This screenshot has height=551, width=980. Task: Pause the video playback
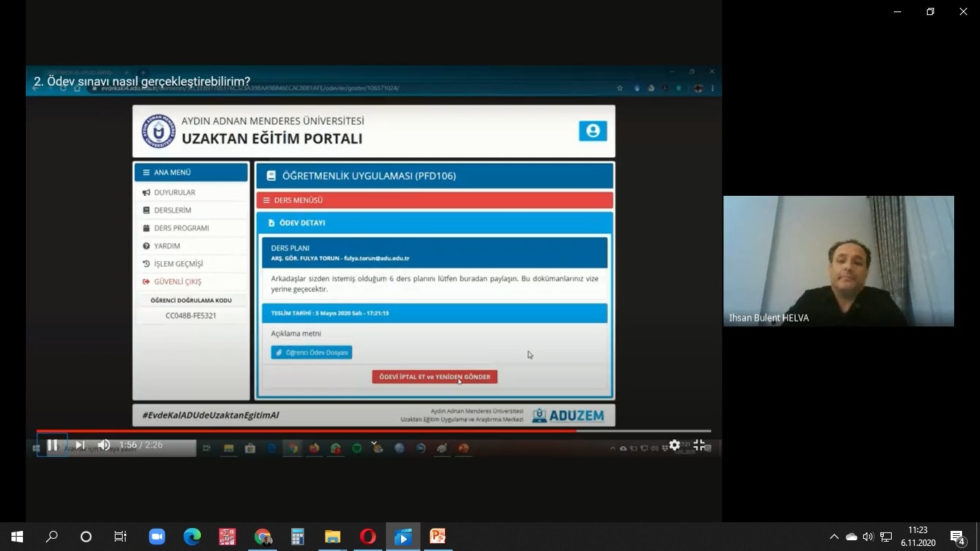tap(52, 445)
